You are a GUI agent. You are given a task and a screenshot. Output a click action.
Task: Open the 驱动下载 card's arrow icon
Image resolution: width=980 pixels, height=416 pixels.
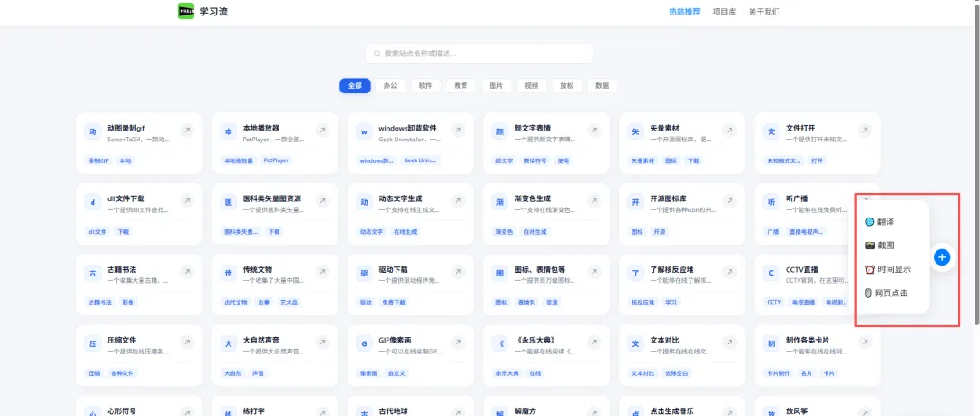pyautogui.click(x=458, y=272)
